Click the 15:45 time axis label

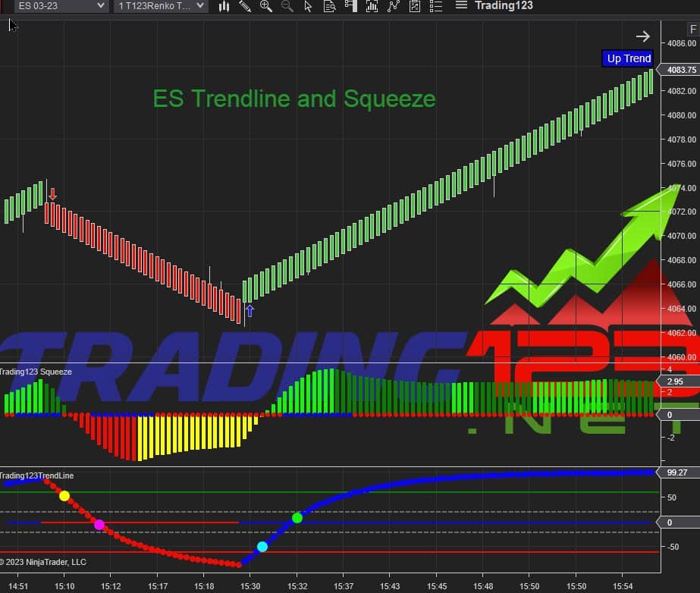tap(437, 586)
